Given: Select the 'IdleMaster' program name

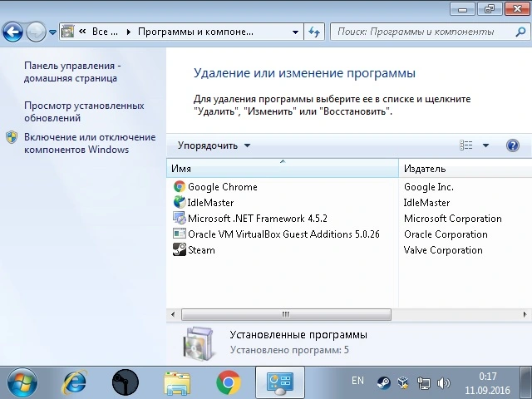Looking at the screenshot, I should (x=210, y=203).
